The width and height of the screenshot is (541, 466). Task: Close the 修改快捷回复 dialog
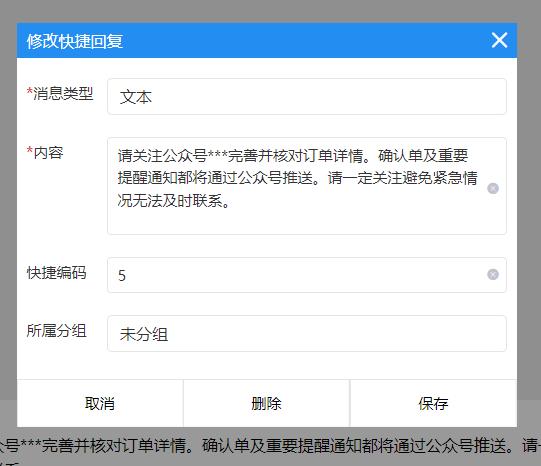click(499, 40)
